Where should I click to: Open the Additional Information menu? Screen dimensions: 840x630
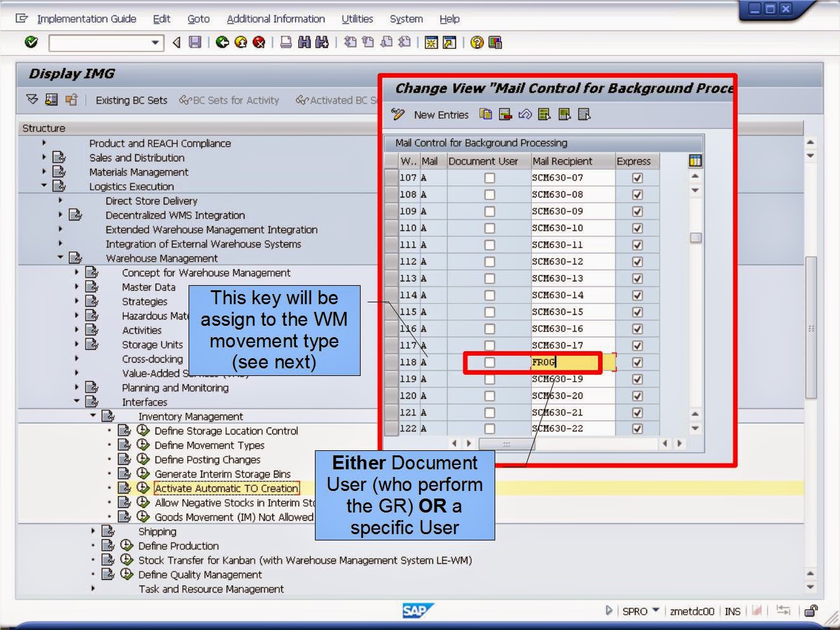(x=276, y=19)
